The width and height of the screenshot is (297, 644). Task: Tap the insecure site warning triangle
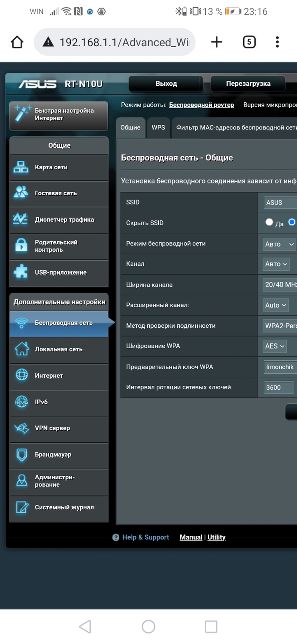coord(48,42)
